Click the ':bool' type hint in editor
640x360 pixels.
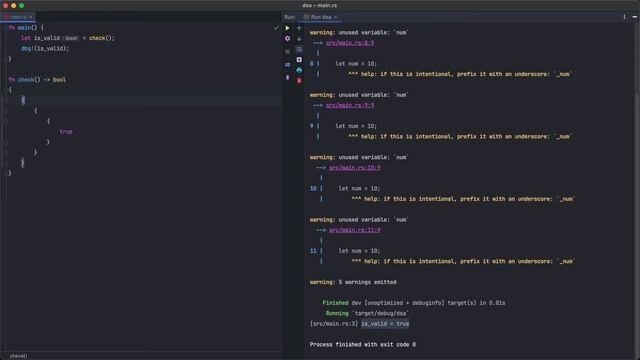[71, 38]
